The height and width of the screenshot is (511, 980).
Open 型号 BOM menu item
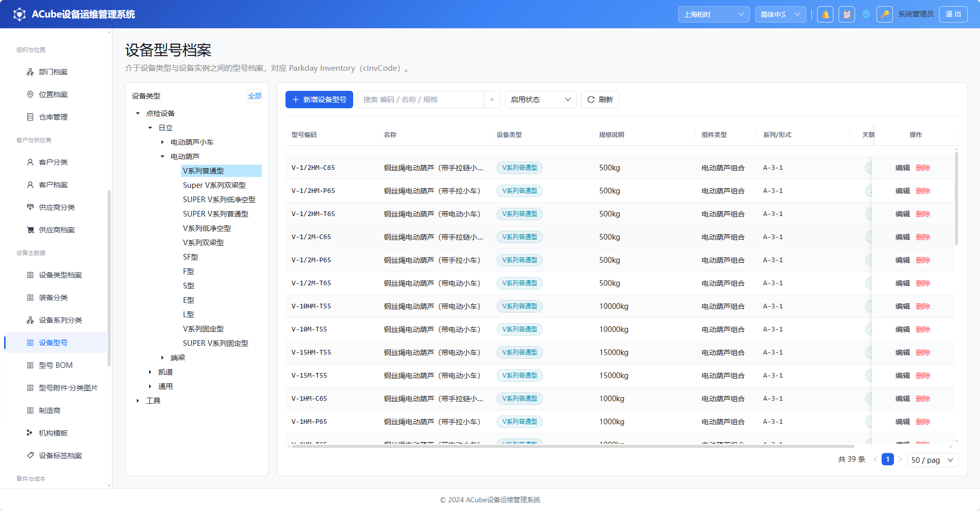pos(55,365)
